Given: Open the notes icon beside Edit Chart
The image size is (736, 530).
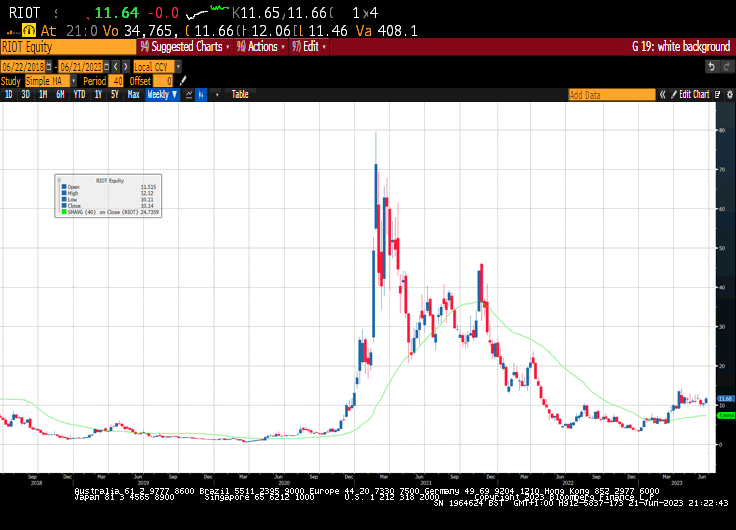Looking at the screenshot, I should click(x=717, y=95).
